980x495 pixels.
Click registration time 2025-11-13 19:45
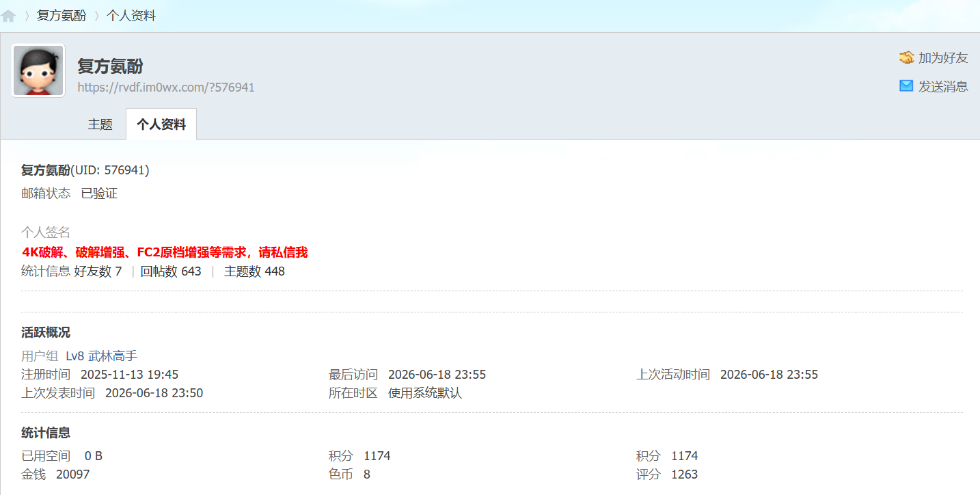[x=130, y=375]
